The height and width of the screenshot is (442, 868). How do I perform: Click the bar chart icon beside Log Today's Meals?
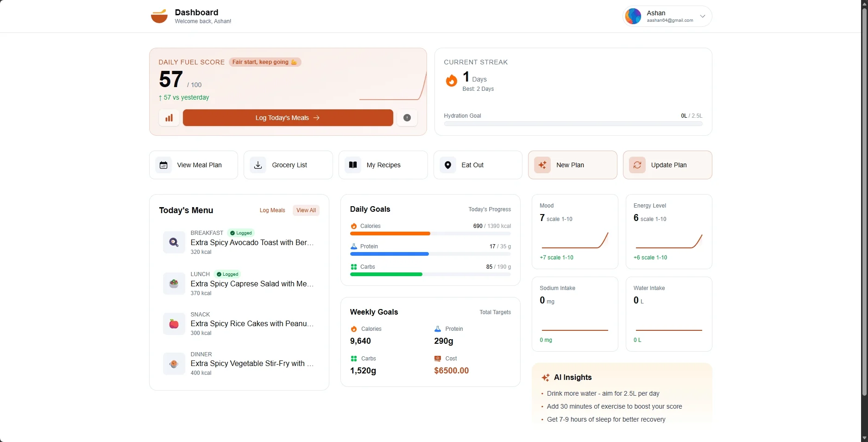point(169,118)
